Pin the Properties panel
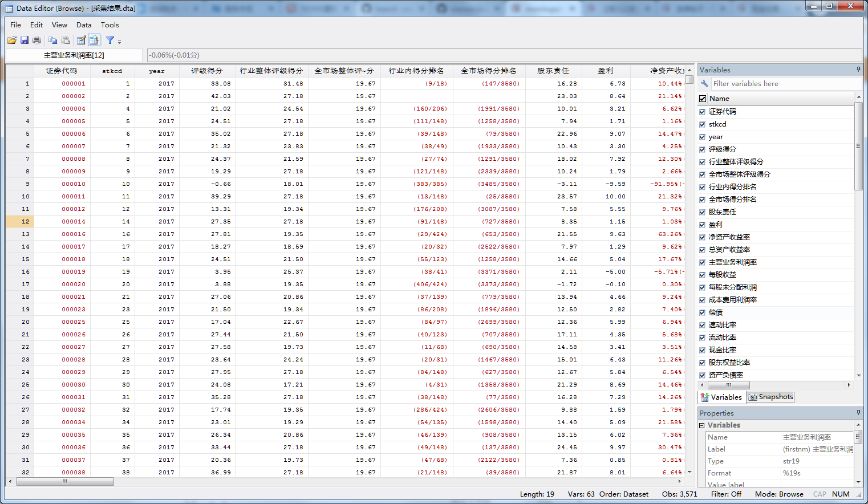 pos(858,413)
